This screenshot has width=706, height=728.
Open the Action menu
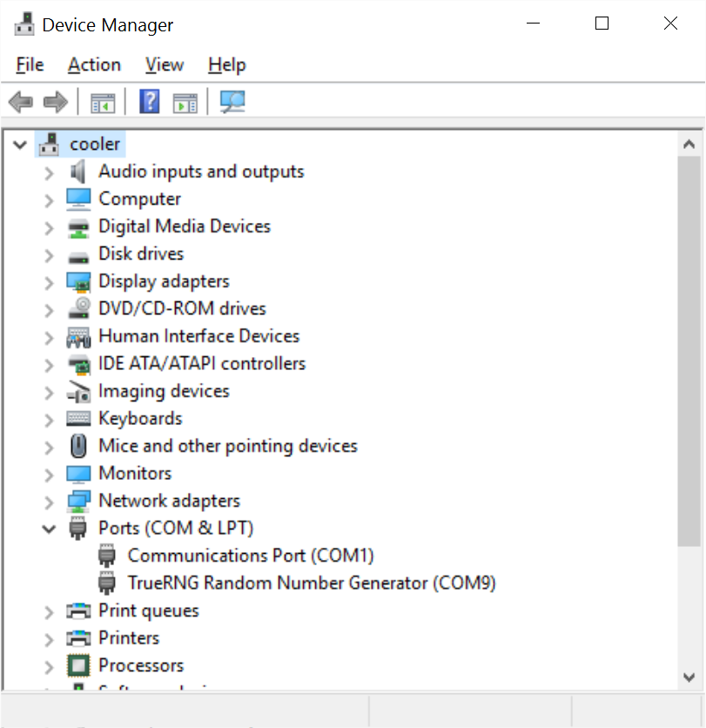coord(93,64)
